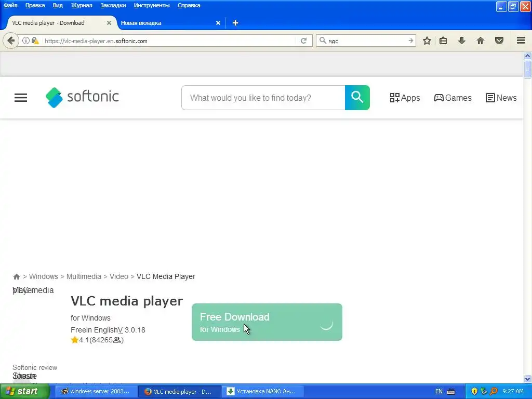Open the Инструменты menu

point(152,5)
